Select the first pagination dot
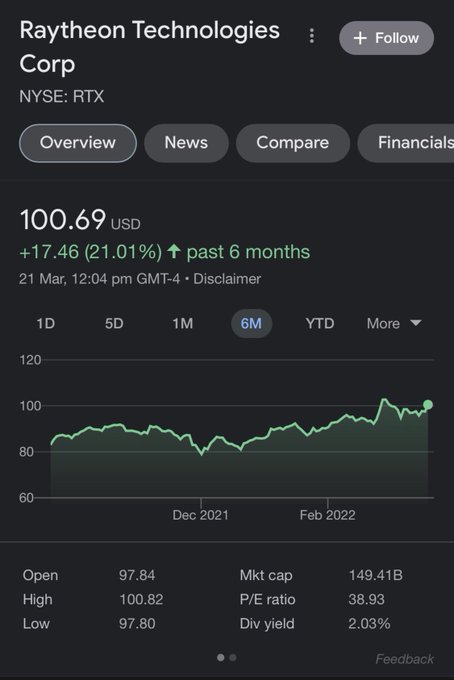The image size is (454, 680). pos(221,657)
